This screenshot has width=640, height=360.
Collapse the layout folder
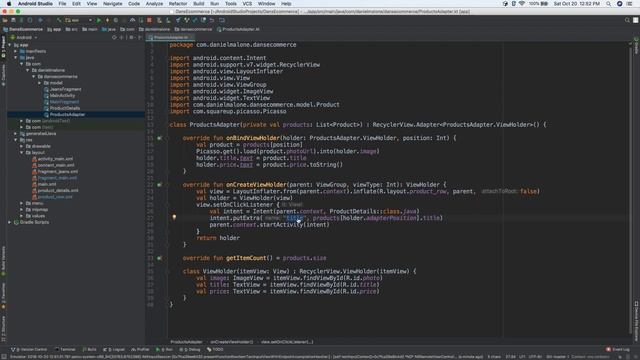[x=22, y=153]
